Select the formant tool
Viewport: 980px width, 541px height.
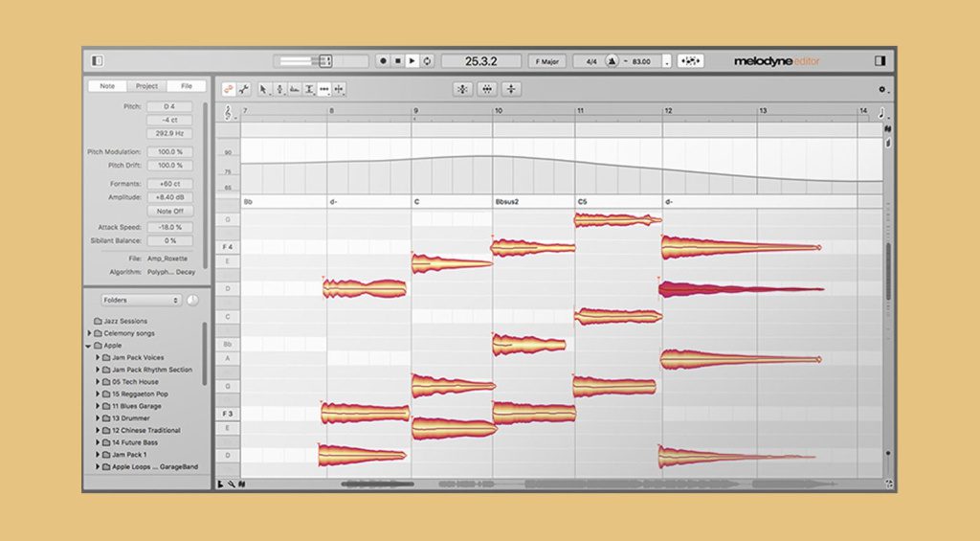coord(295,89)
